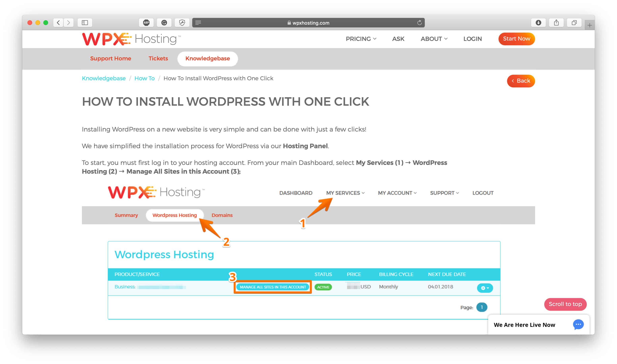Click the Support Home menu item
This screenshot has width=617, height=364.
point(111,58)
